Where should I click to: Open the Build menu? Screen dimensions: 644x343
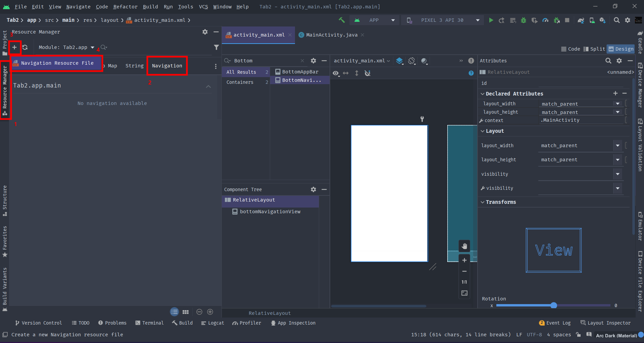pyautogui.click(x=150, y=7)
